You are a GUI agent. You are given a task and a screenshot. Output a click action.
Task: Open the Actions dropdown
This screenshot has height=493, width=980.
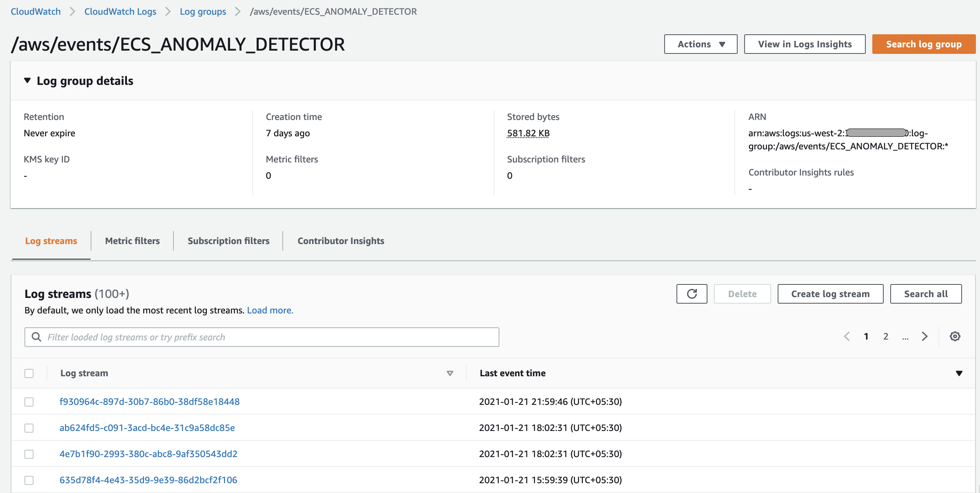pos(701,44)
